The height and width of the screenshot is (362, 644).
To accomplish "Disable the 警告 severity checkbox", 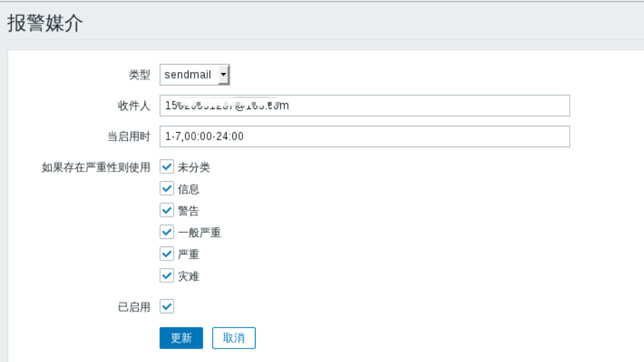I will point(167,211).
